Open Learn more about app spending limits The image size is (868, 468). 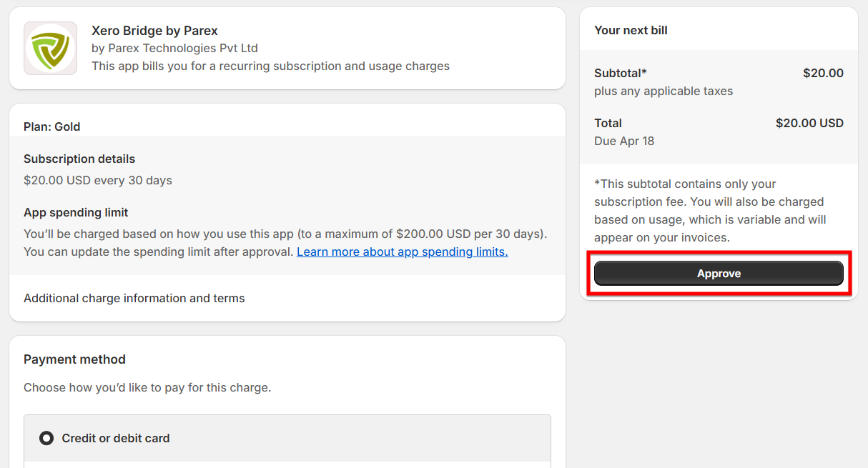(402, 252)
